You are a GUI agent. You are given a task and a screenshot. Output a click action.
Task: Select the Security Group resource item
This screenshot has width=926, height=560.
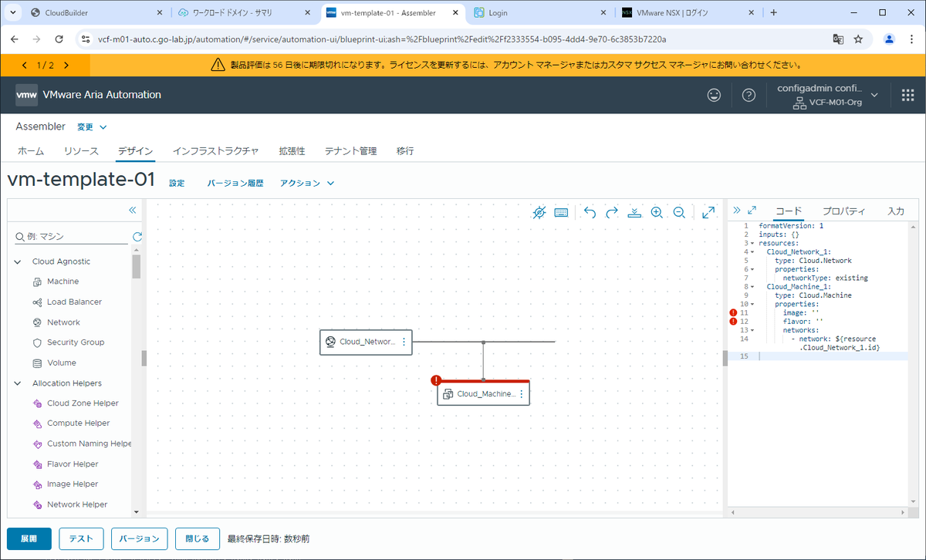[76, 342]
